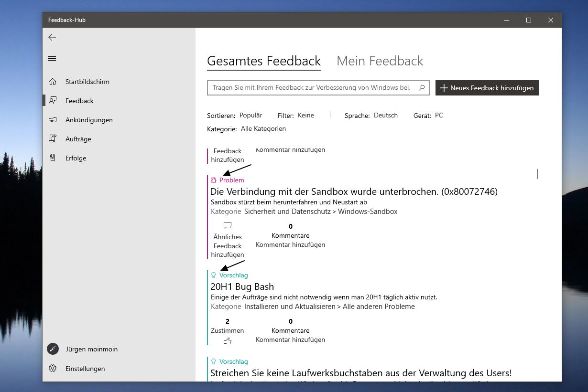The height and width of the screenshot is (392, 588).
Task: Click 'Sicherheit und Datenschutz > Windows-Sandbox' category text
Action: (321, 212)
